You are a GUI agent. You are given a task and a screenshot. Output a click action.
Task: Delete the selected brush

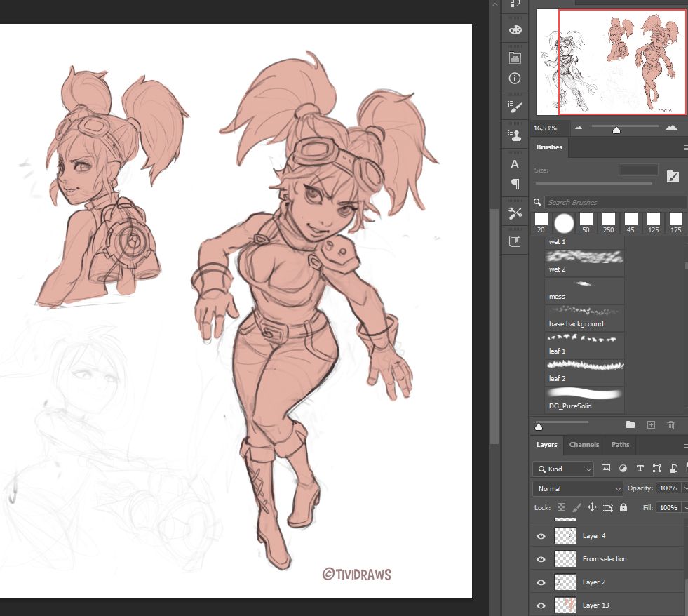coord(670,425)
